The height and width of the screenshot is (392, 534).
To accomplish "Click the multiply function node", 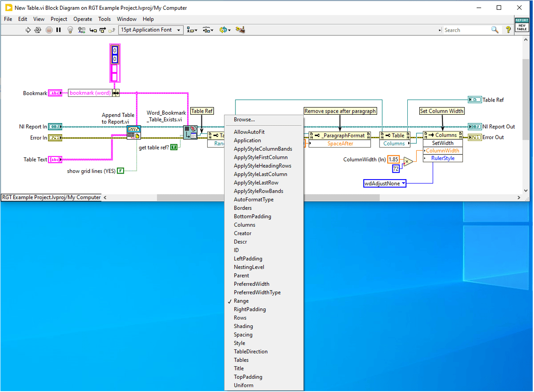I will pyautogui.click(x=408, y=162).
